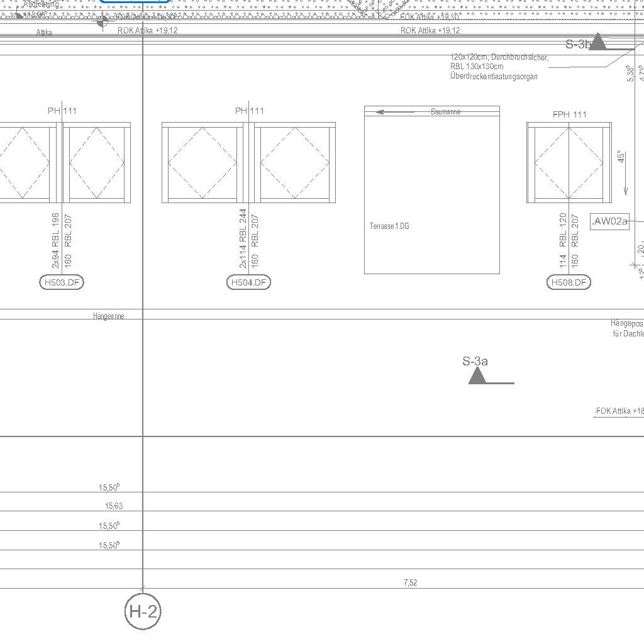
Task: Select the Terrasse 1.DG room label
Action: 389,226
